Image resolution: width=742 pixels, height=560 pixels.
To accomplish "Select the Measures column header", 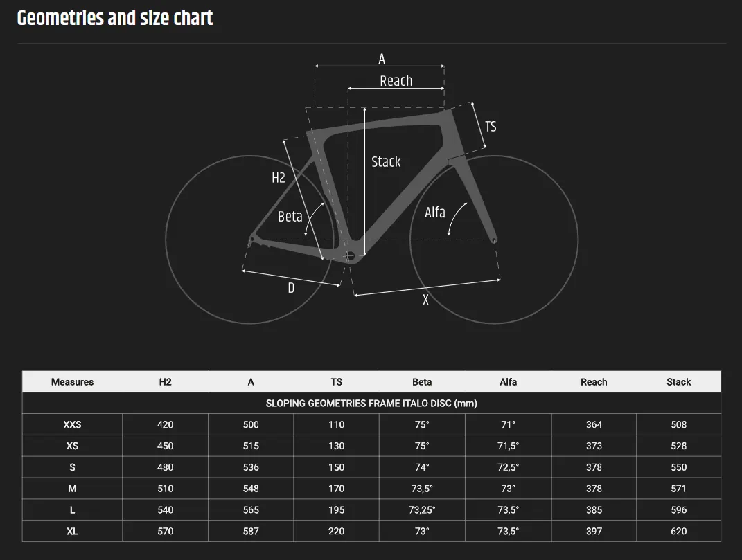I will click(72, 382).
